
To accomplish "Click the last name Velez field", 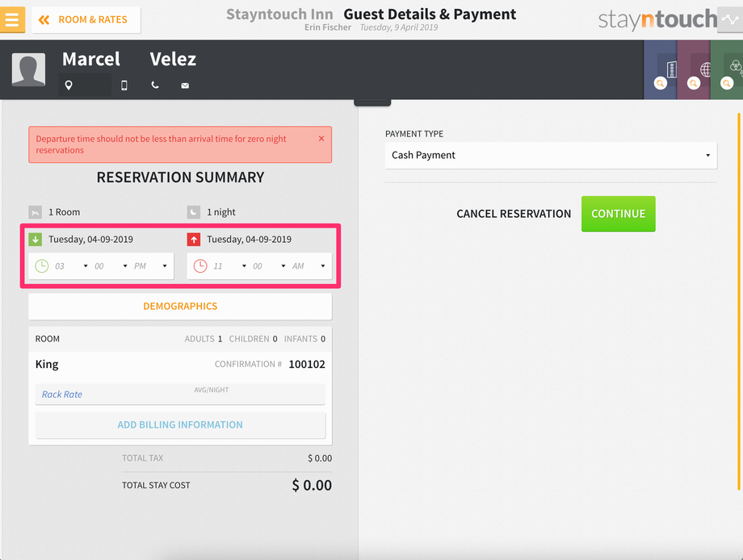I will 173,59.
